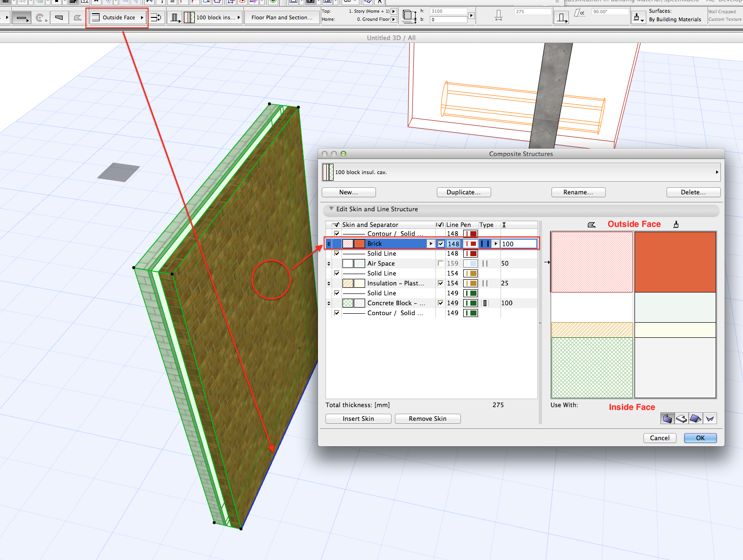Uncheck the Concrete Block end line checkbox
743x560 pixels.
(x=441, y=303)
